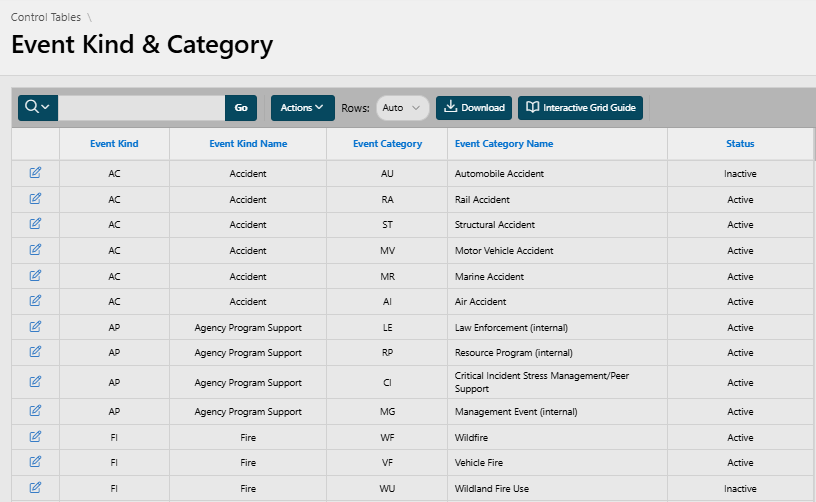Viewport: 816px width, 502px height.
Task: Select the 'Marine Accident' cell
Action: (x=557, y=277)
